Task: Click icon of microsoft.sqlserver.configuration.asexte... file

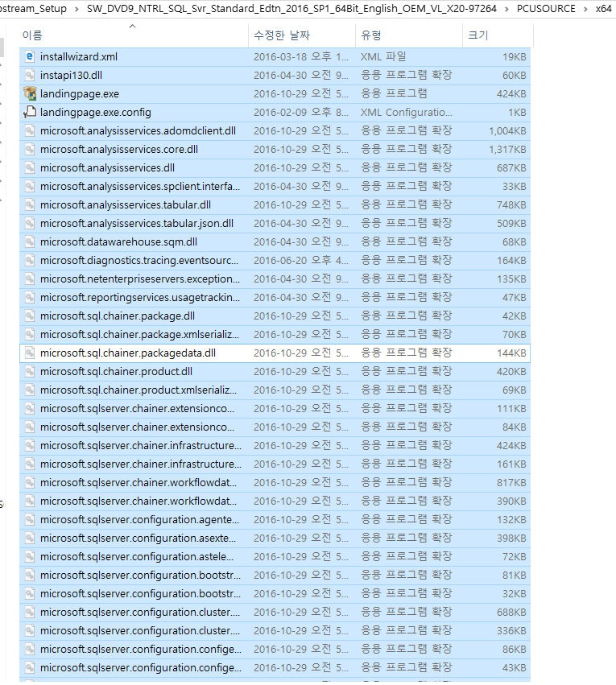Action: 30,538
